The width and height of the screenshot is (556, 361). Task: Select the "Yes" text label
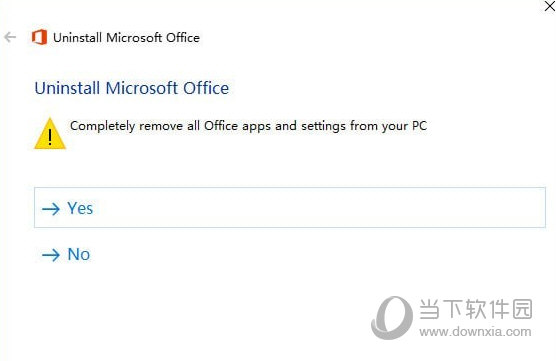(80, 208)
